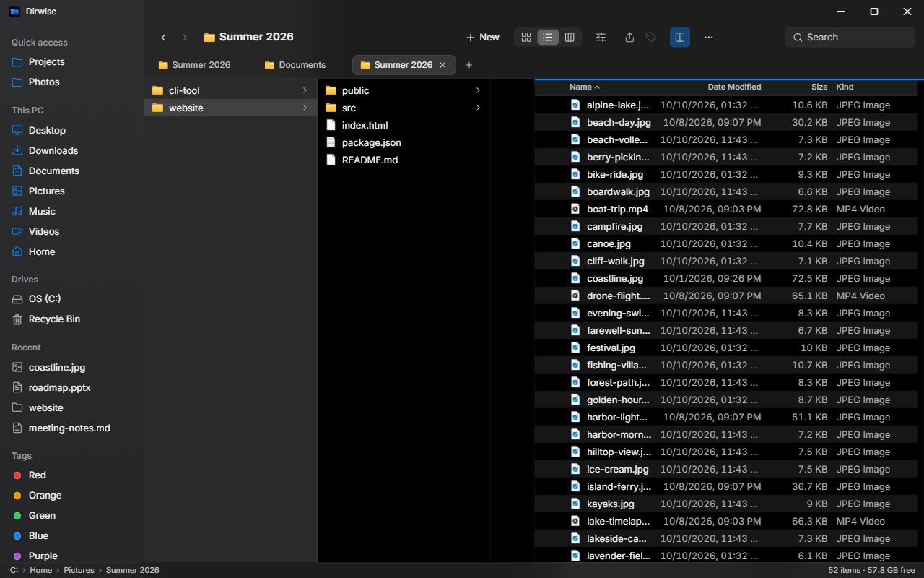Sort by the Name column header
The image size is (924, 578).
point(584,87)
